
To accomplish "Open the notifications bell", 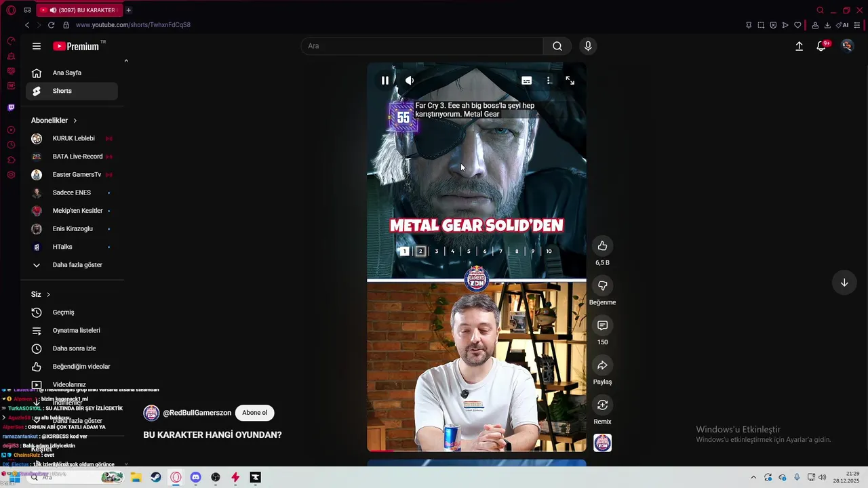I will point(821,46).
